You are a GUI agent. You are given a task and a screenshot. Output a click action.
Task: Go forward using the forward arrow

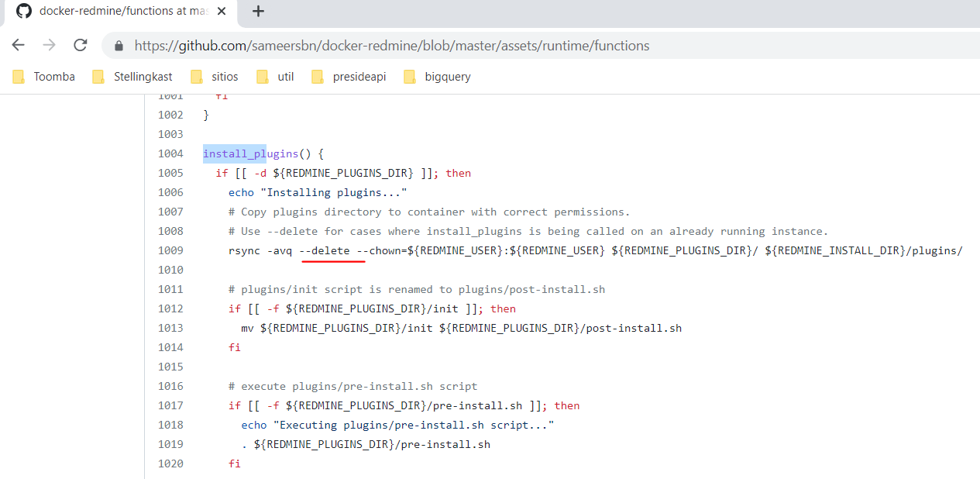point(49,45)
